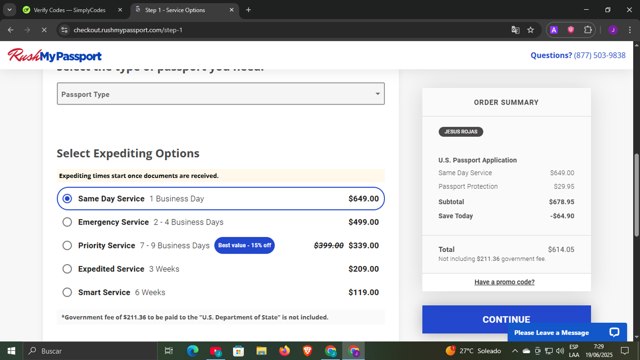Screen dimensions: 640x360
Task: Launch Microsoft Edge from taskbar
Action: [193, 351]
